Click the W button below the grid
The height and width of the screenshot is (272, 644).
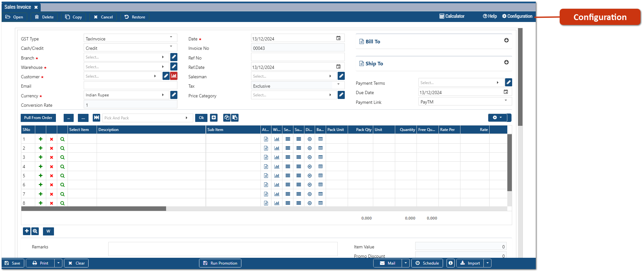(48, 231)
